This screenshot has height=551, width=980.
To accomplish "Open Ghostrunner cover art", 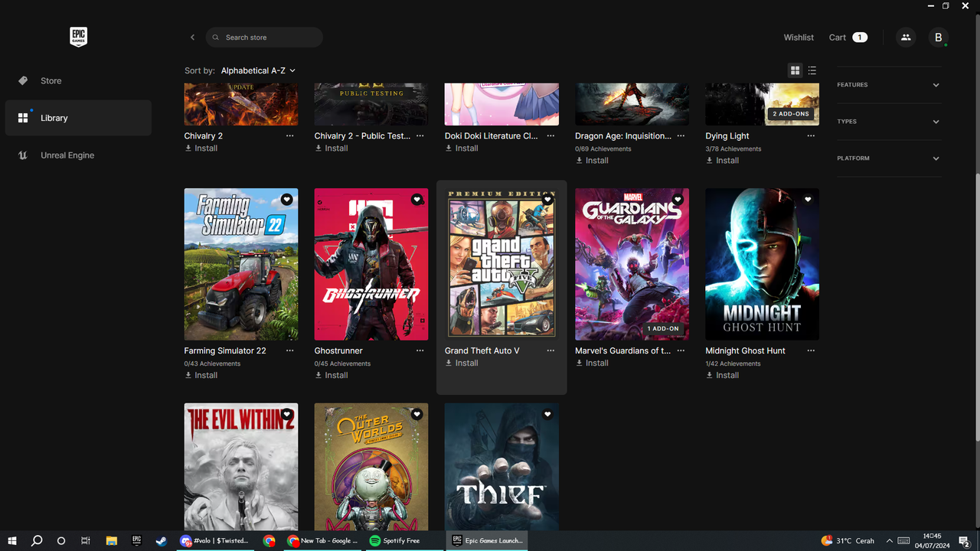I will tap(371, 264).
